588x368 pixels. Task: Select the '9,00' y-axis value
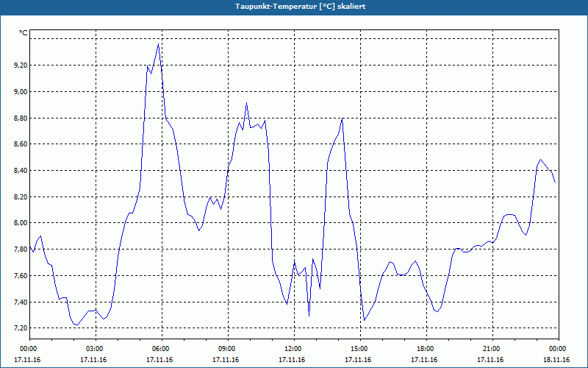(21, 91)
